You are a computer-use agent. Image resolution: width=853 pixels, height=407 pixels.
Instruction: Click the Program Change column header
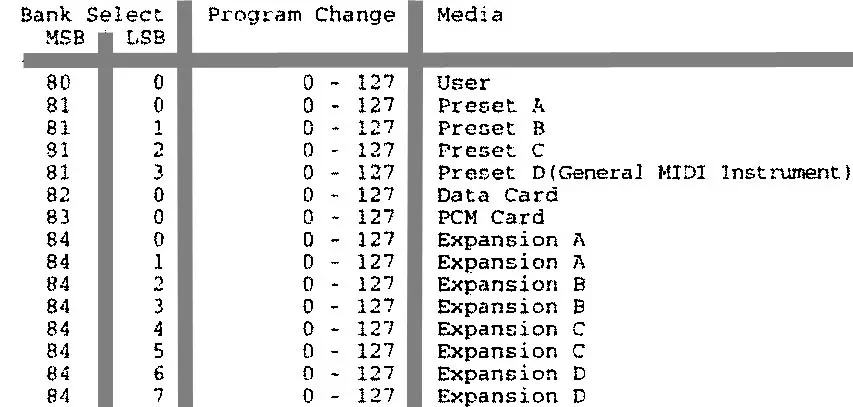(301, 16)
